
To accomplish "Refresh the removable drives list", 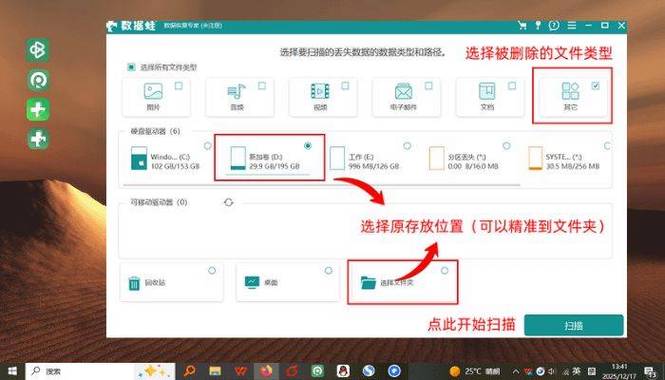I will [229, 202].
